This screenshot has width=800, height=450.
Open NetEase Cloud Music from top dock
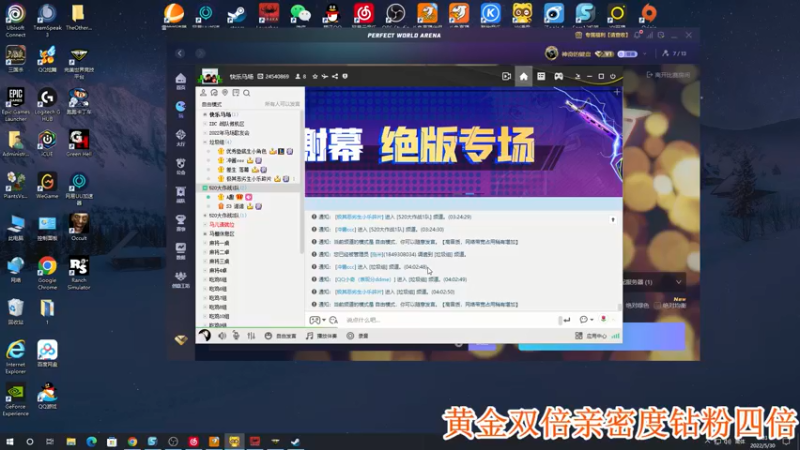(364, 14)
